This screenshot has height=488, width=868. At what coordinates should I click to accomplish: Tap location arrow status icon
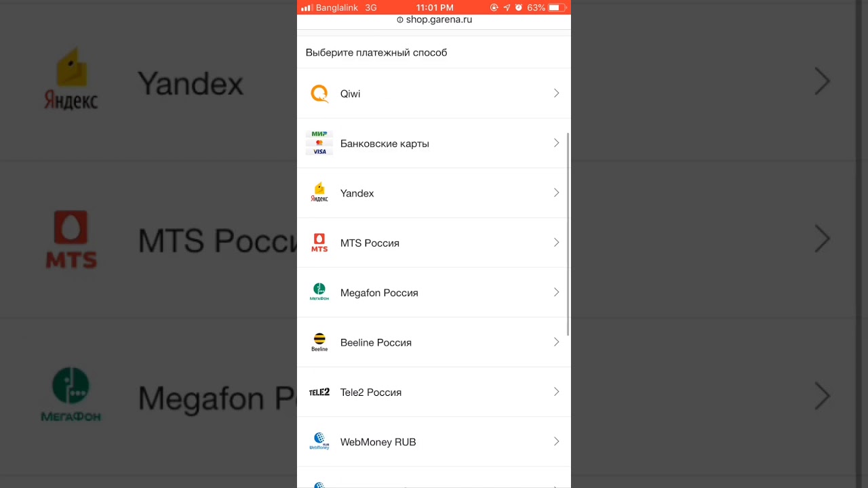507,7
